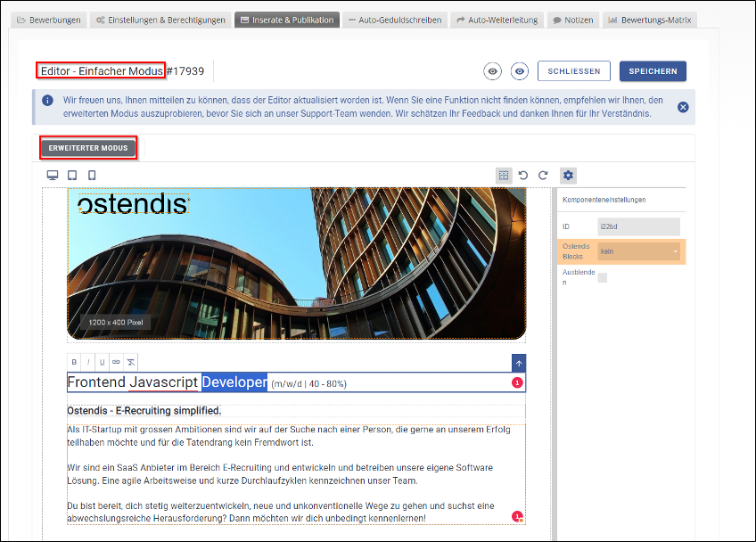Insert a link with chain icon
The width and height of the screenshot is (756, 542).
tap(116, 362)
